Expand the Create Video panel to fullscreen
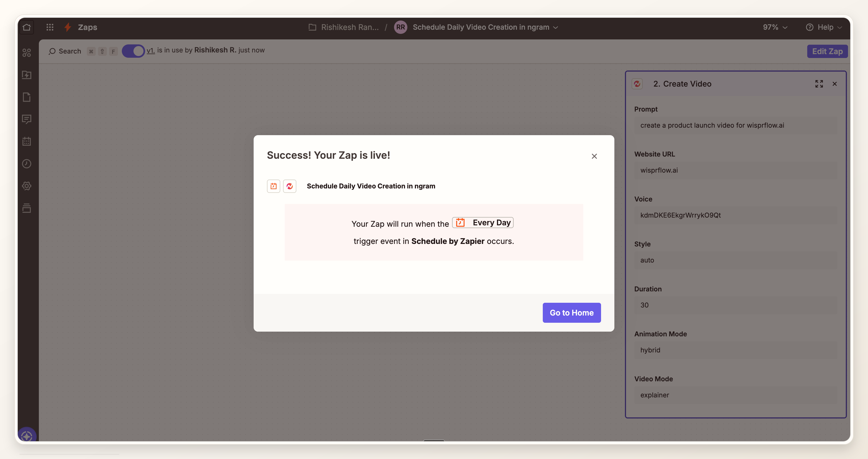868x459 pixels. pyautogui.click(x=819, y=84)
